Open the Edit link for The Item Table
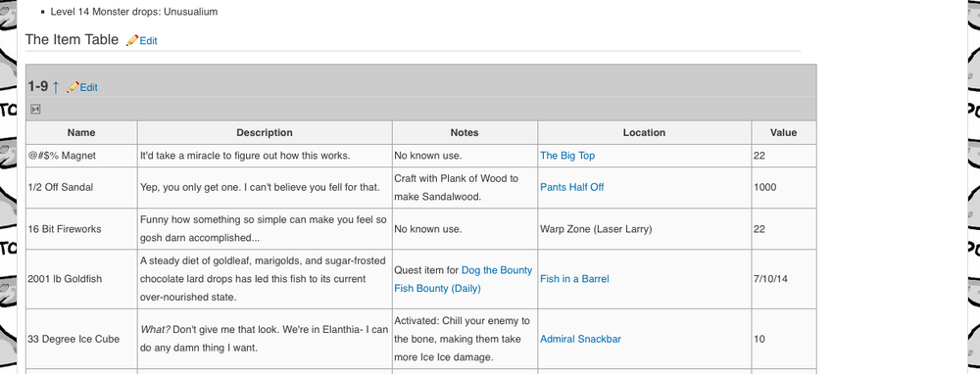The width and height of the screenshot is (980, 374). click(148, 40)
